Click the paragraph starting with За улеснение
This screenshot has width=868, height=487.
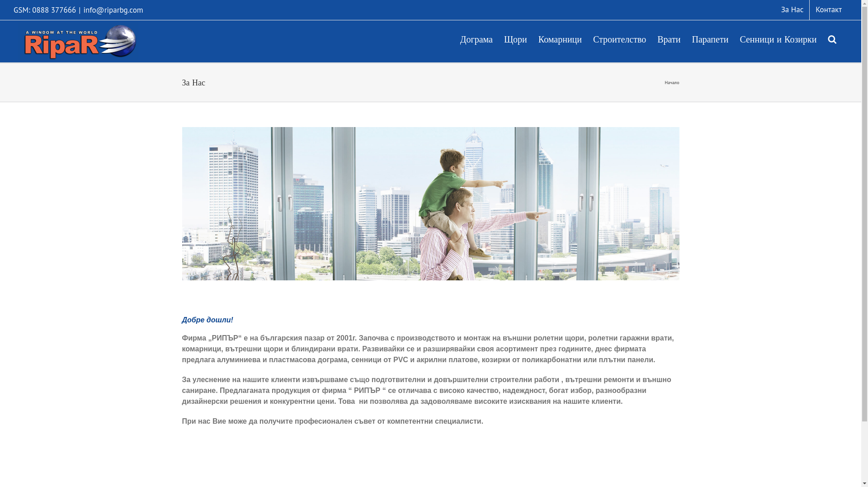click(426, 391)
